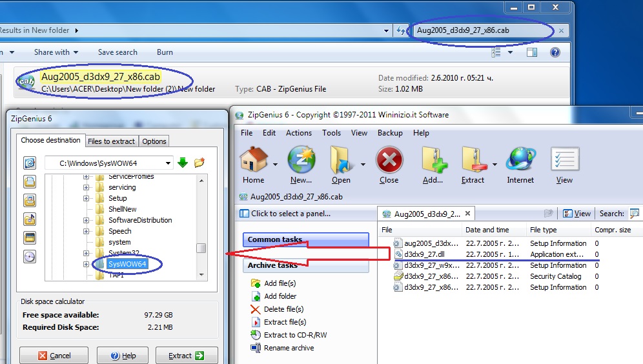This screenshot has height=364, width=643.
Task: Click the Extract button in extract dialog
Action: click(x=187, y=356)
